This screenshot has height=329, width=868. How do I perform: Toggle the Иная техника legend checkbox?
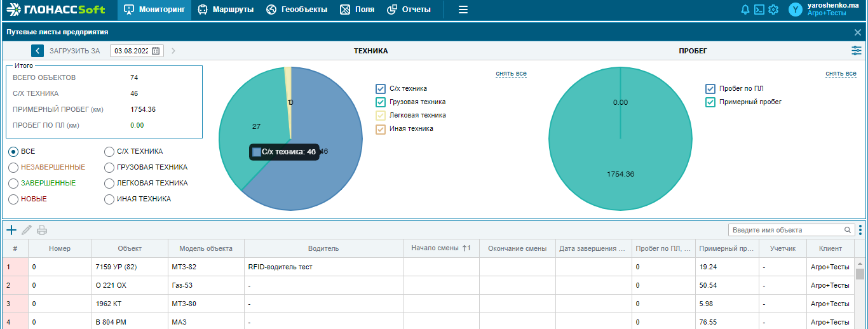tap(381, 129)
